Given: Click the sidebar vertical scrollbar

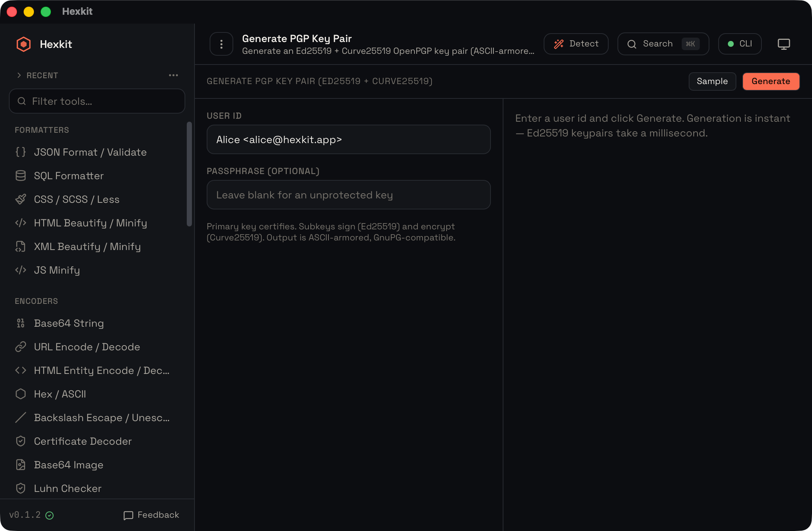Looking at the screenshot, I should 189,174.
